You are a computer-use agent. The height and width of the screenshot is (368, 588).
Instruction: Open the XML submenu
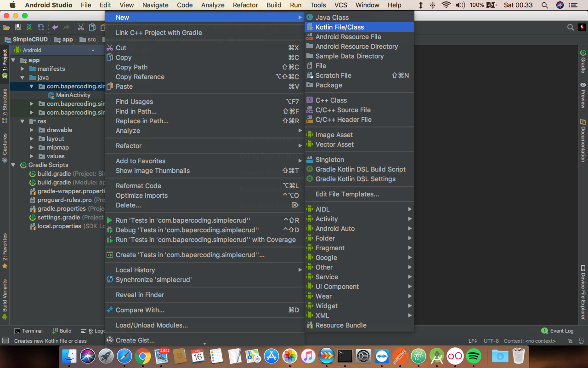(359, 316)
